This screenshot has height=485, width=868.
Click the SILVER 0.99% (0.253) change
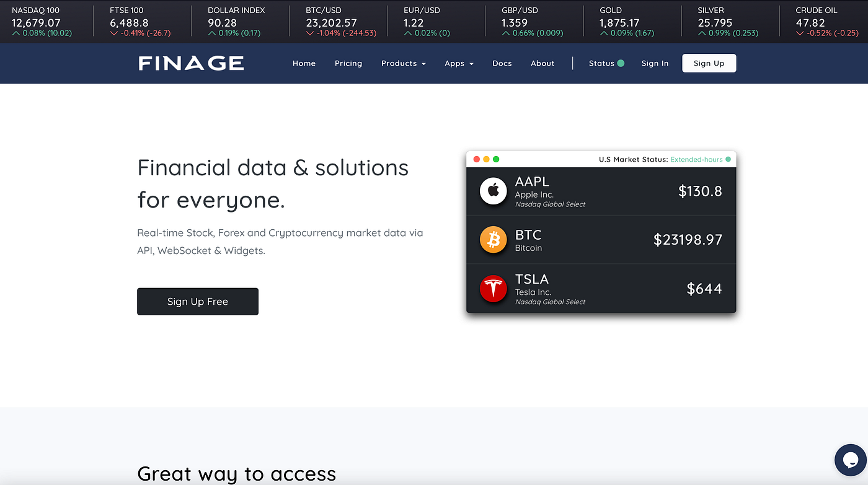pyautogui.click(x=733, y=33)
